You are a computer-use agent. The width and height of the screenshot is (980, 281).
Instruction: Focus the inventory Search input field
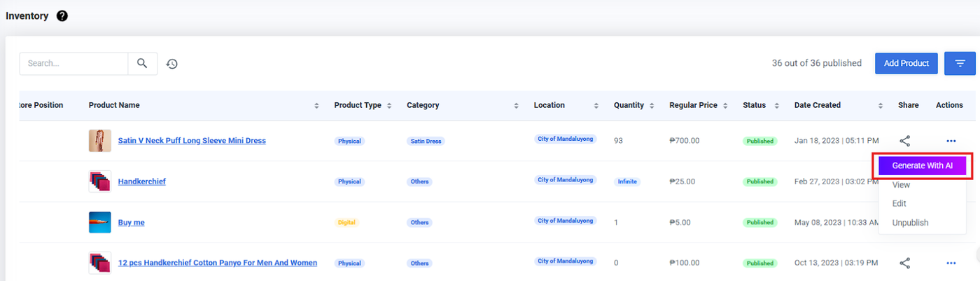[73, 63]
